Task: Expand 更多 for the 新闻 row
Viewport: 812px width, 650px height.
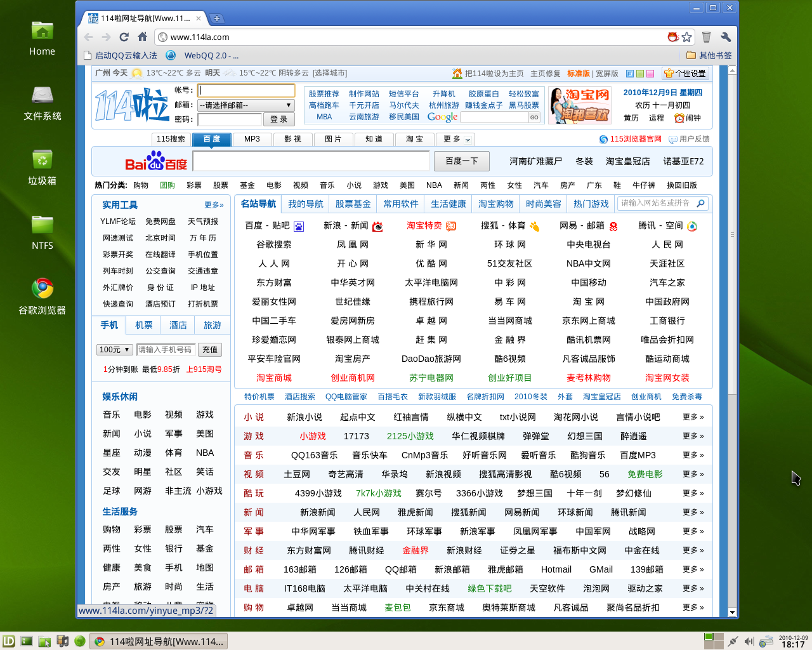Action: (693, 512)
